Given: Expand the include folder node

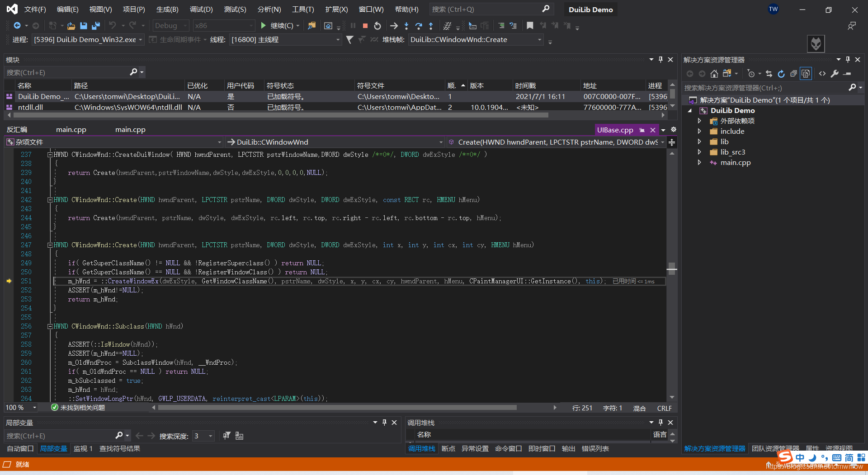Looking at the screenshot, I should [x=699, y=132].
